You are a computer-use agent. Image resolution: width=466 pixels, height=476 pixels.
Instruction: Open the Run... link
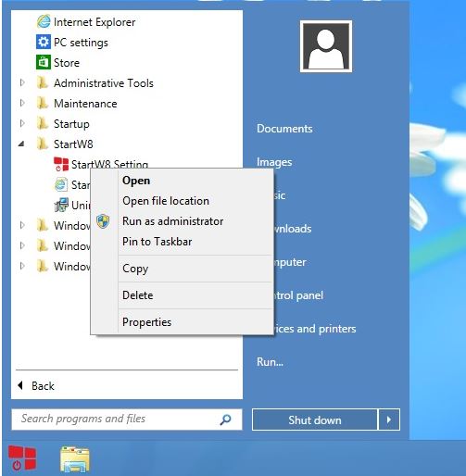tap(270, 362)
